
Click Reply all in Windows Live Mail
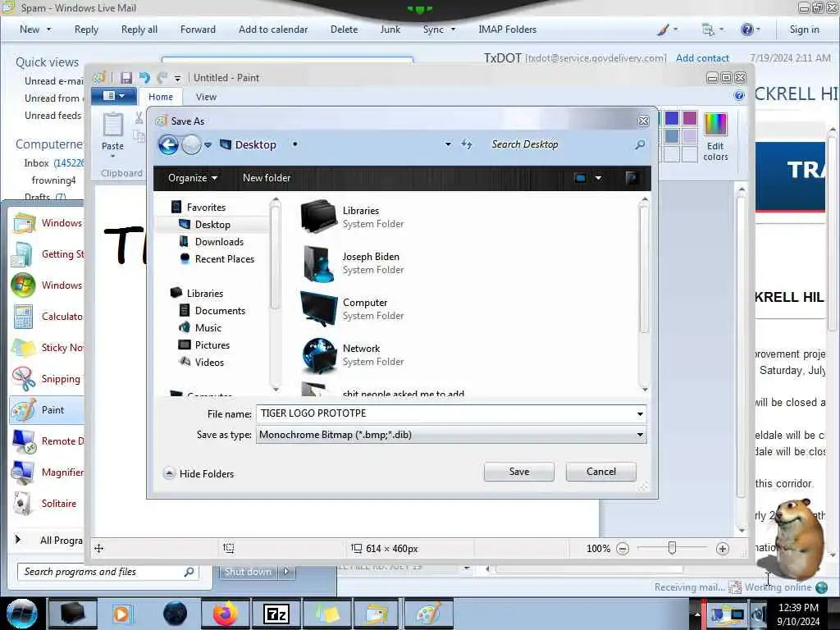(139, 30)
